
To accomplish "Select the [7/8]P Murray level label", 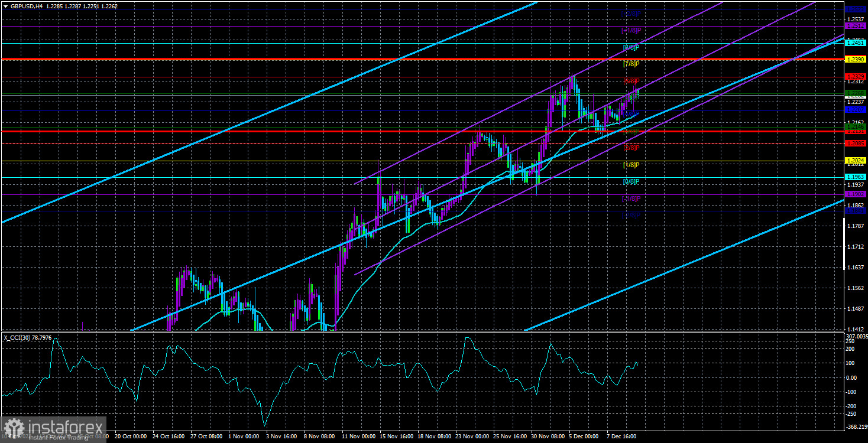I will point(631,64).
